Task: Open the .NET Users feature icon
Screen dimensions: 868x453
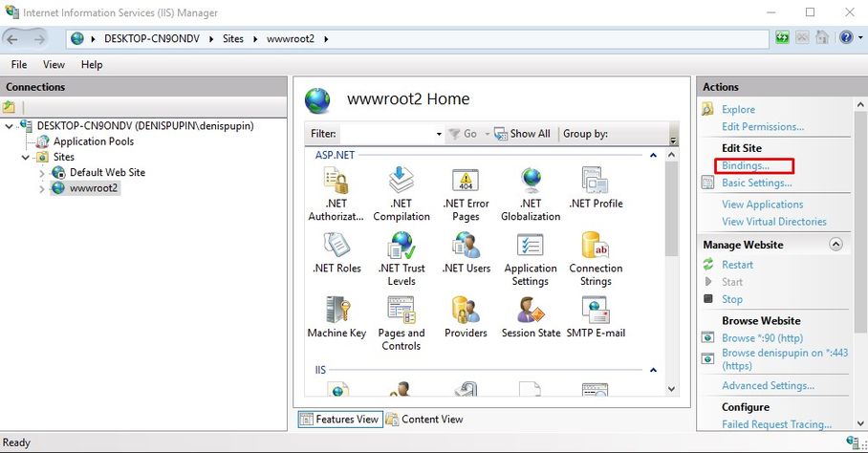Action: (467, 252)
